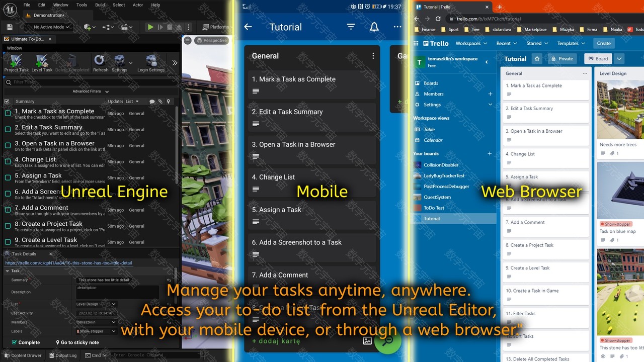Click the General list three-dots menu in Trello

(585, 73)
